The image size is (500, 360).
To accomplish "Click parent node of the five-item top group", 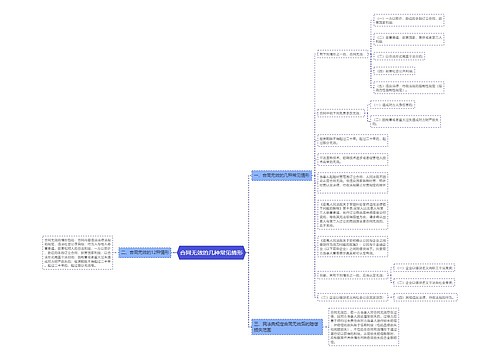I will coord(343,54).
